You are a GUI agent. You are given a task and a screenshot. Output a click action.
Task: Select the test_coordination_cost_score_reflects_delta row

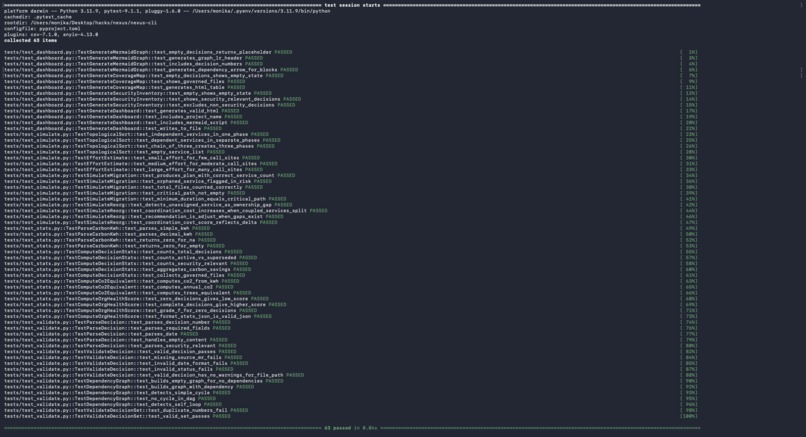tap(141, 222)
